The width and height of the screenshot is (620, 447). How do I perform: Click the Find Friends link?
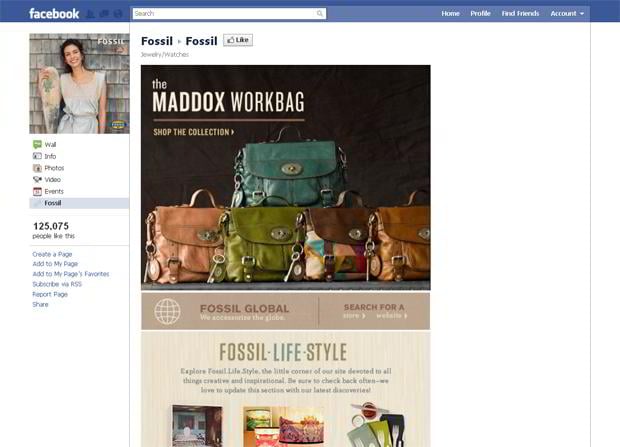pos(520,13)
